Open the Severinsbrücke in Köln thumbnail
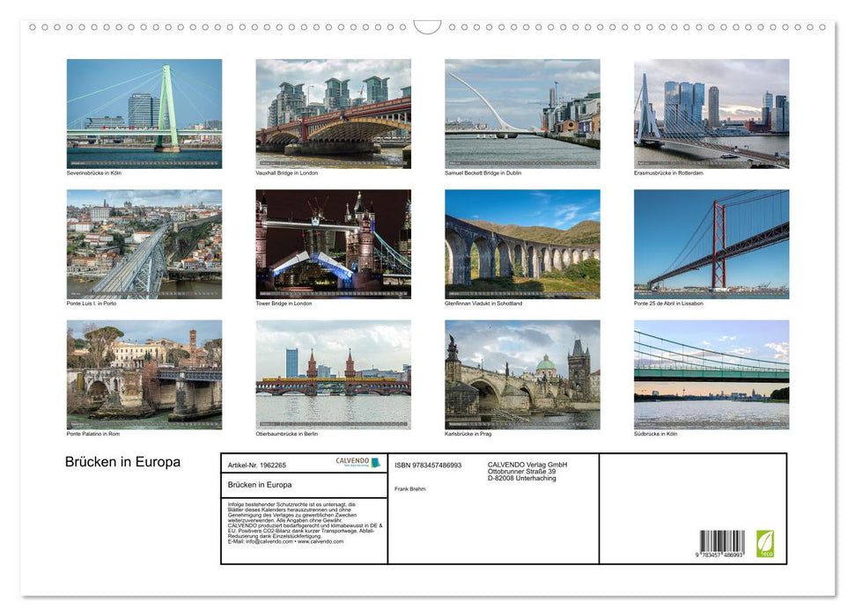Screen dimensions: 855x616 pyautogui.click(x=144, y=113)
